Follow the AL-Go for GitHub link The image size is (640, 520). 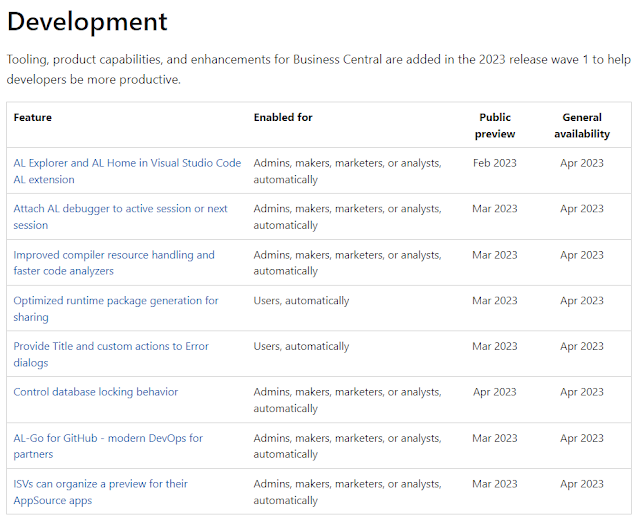pyautogui.click(x=108, y=438)
